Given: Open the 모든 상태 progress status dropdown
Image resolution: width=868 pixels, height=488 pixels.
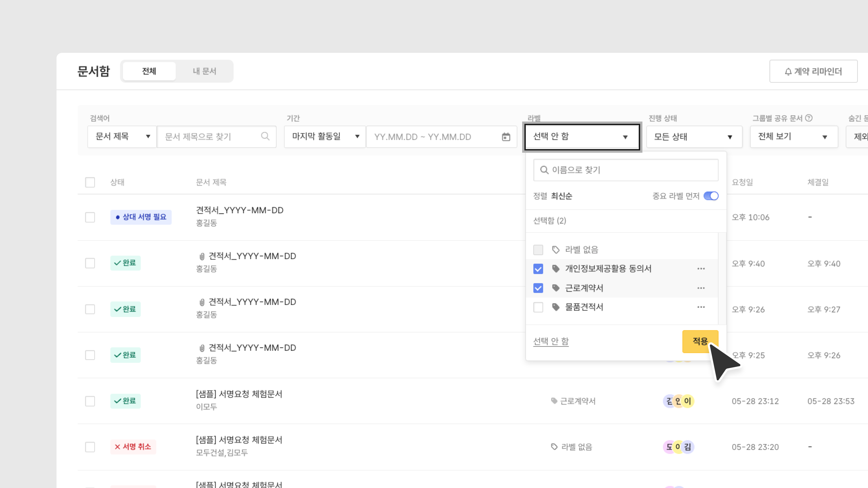Looking at the screenshot, I should pos(694,137).
